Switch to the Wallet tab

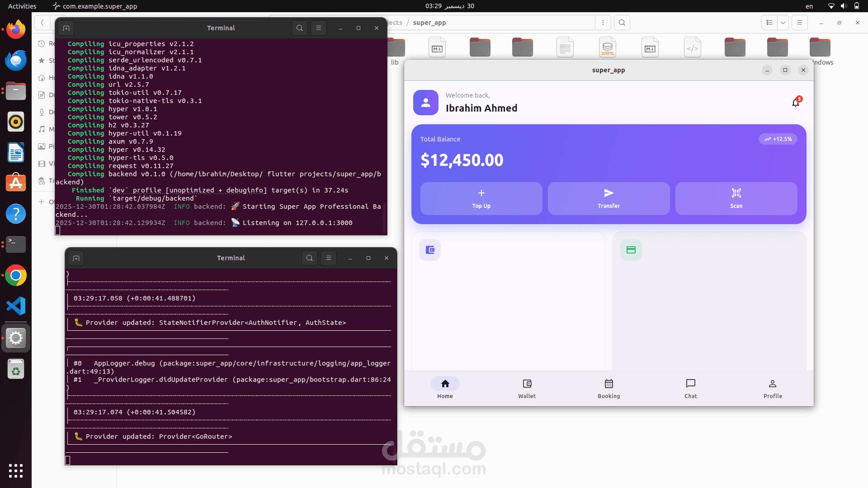click(x=527, y=389)
